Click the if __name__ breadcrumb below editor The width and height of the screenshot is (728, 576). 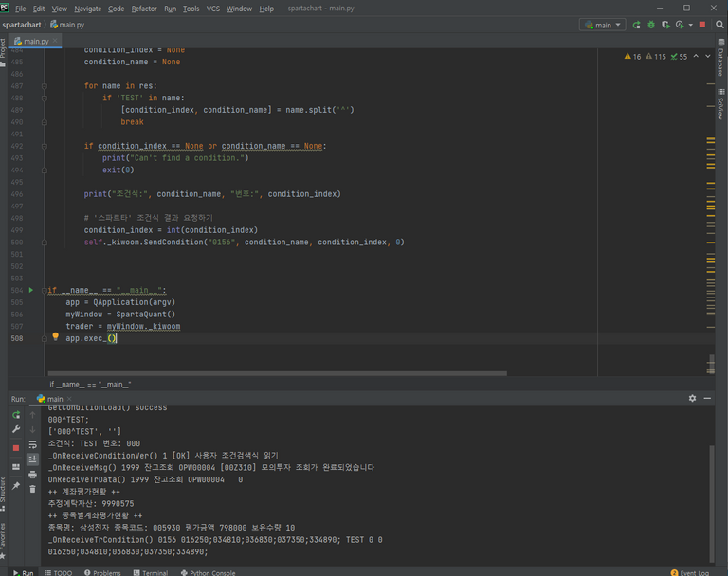coord(91,385)
